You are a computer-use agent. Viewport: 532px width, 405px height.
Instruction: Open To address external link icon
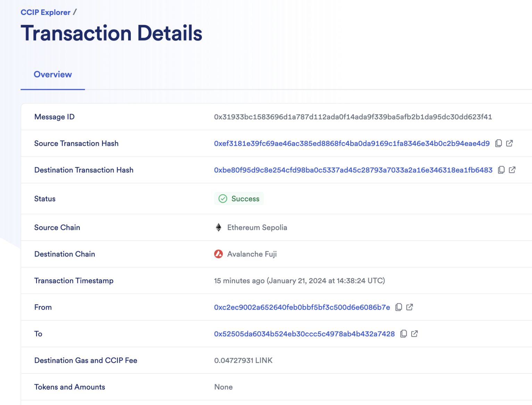click(x=414, y=334)
